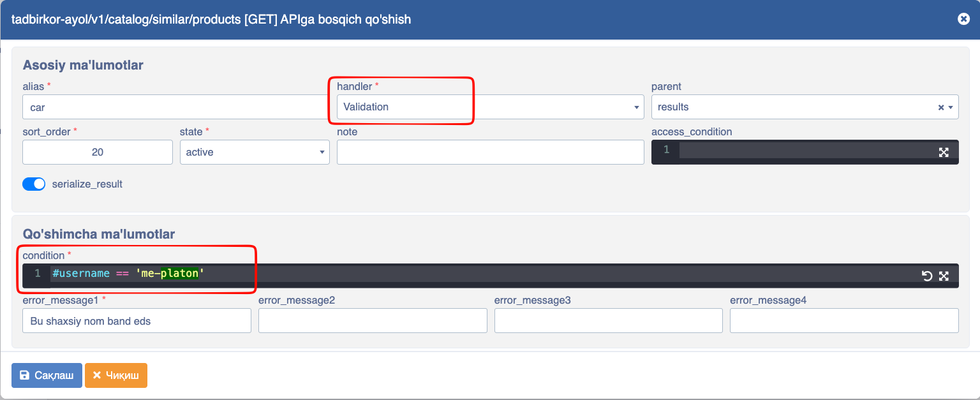Expand the condition editor to fullscreen
This screenshot has height=400, width=980.
(x=944, y=276)
